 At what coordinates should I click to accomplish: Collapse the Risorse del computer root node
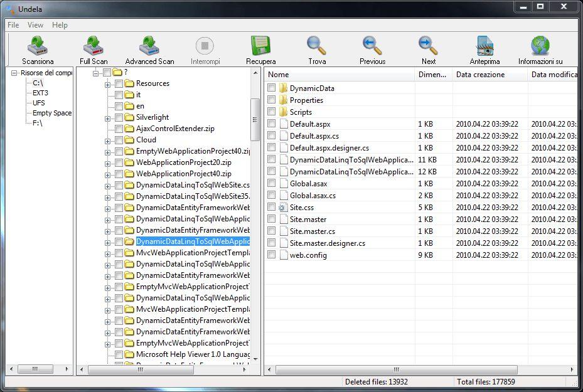pyautogui.click(x=14, y=73)
